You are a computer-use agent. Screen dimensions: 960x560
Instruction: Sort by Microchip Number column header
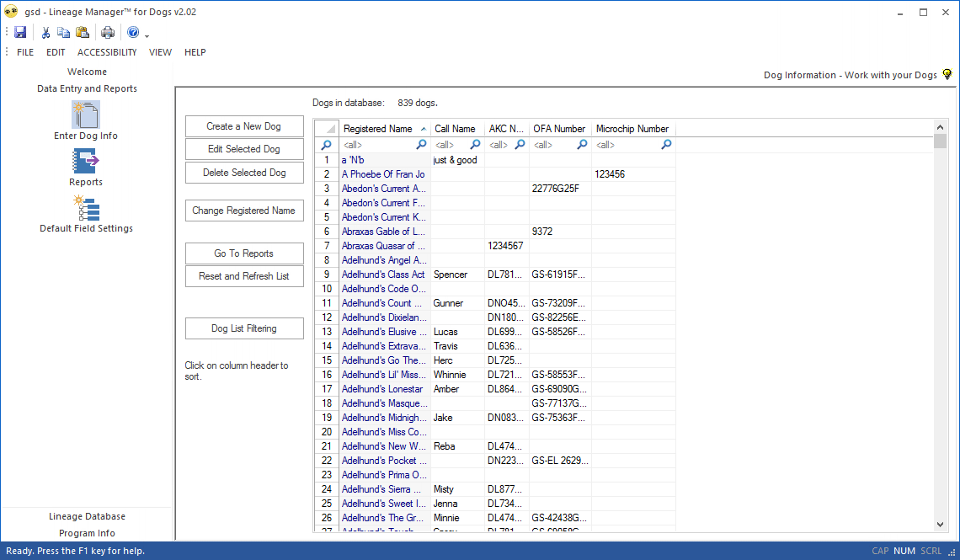tap(633, 129)
